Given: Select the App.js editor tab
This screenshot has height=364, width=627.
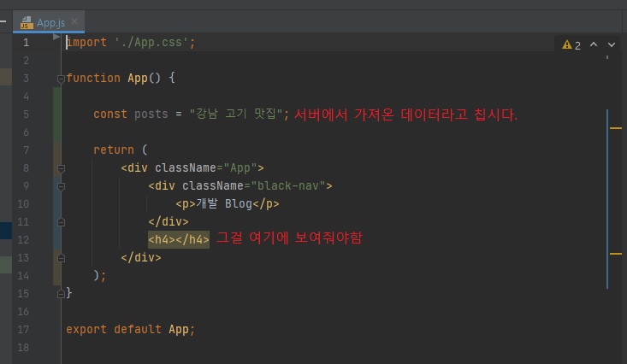Looking at the screenshot, I should coord(49,22).
